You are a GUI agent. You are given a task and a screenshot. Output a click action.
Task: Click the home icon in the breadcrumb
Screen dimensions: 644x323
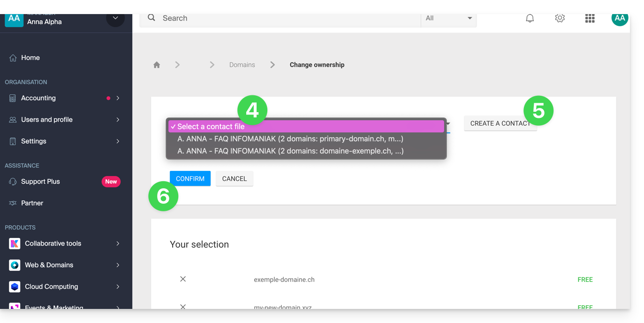(x=157, y=65)
